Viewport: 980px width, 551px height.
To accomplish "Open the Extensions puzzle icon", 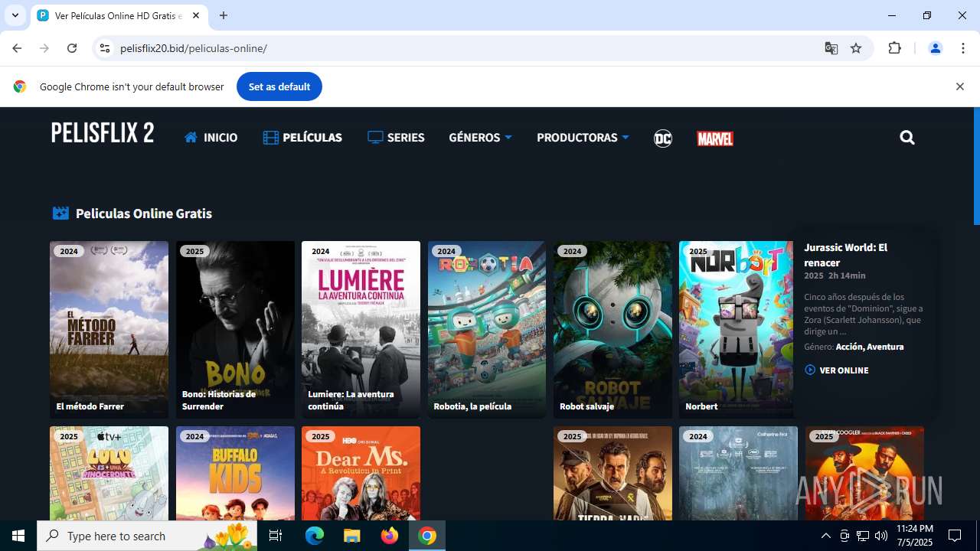I will coord(894,48).
